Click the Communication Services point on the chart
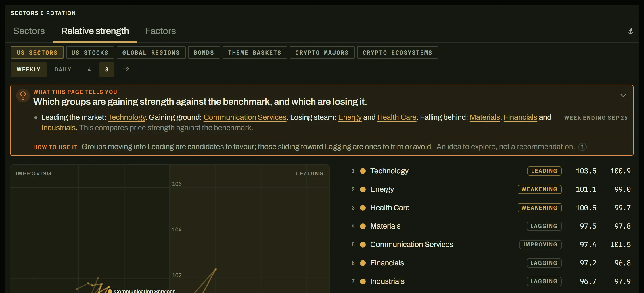This screenshot has width=644, height=293. [x=110, y=291]
